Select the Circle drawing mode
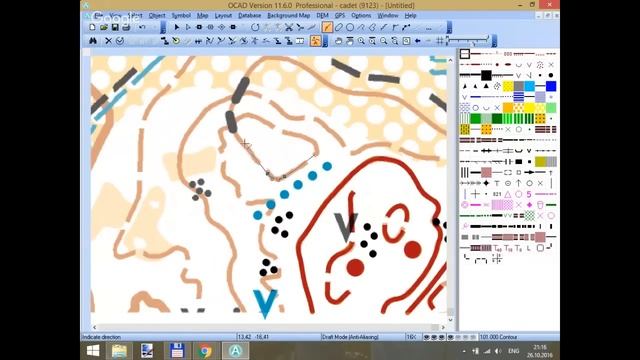640x360 pixels. (350, 27)
